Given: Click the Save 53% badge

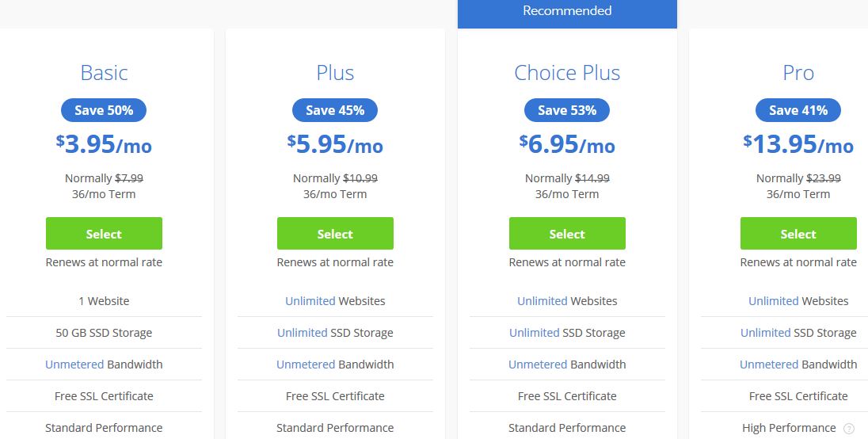Looking at the screenshot, I should 567,110.
